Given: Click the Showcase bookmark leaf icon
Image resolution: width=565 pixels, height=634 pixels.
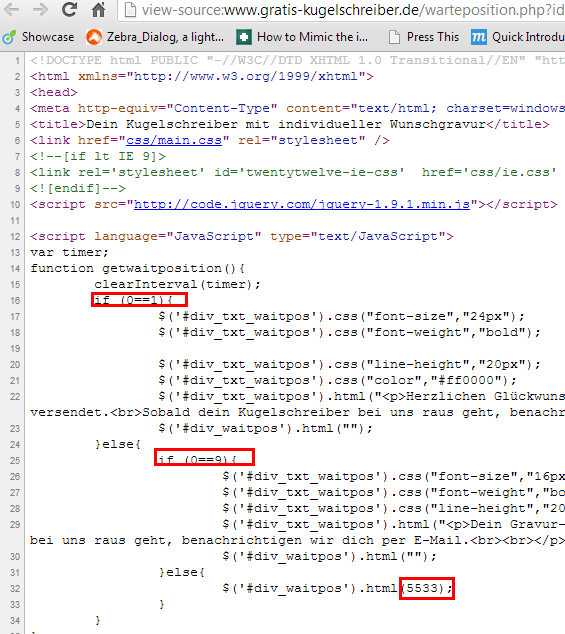Looking at the screenshot, I should tap(9, 37).
